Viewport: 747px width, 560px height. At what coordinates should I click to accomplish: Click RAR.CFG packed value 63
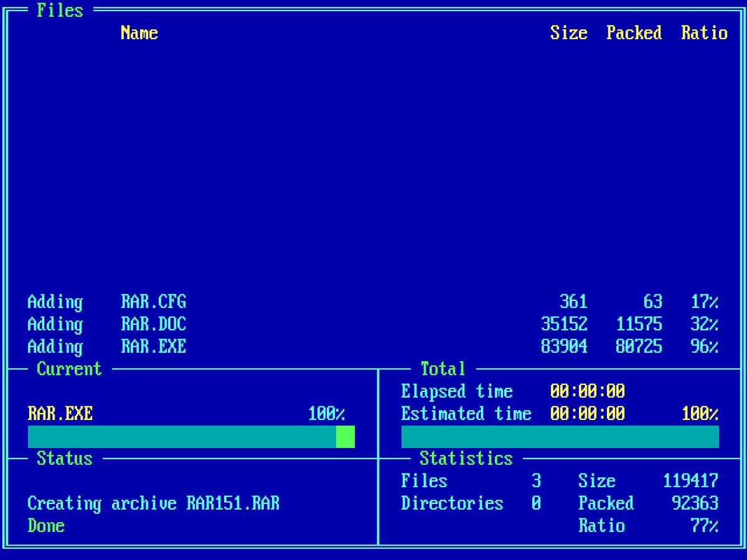point(653,302)
